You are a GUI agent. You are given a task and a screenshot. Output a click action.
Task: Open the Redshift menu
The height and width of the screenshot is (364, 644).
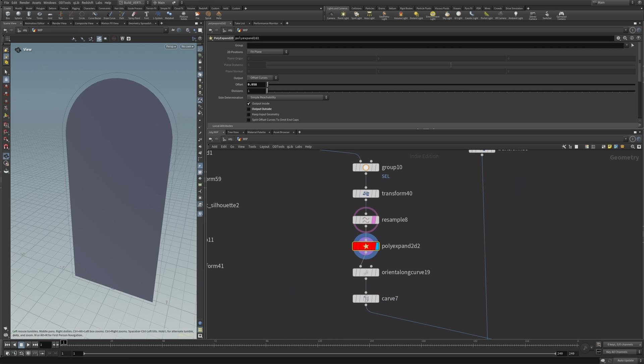(x=87, y=3)
